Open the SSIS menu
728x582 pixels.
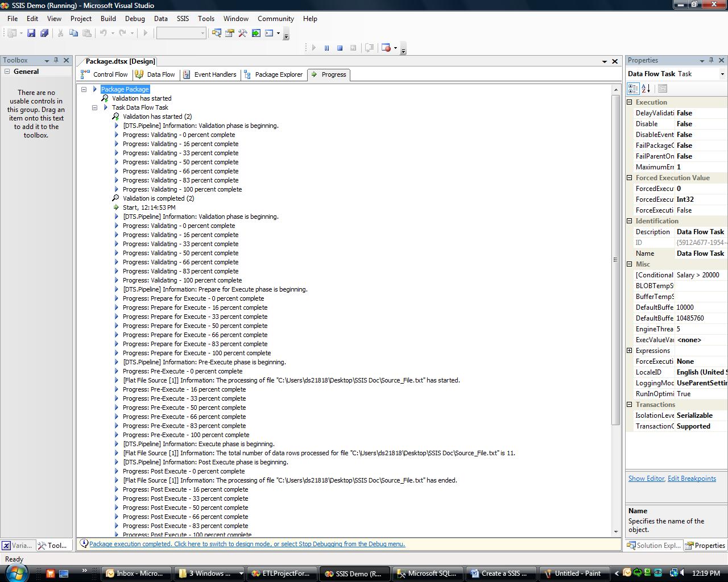point(183,19)
